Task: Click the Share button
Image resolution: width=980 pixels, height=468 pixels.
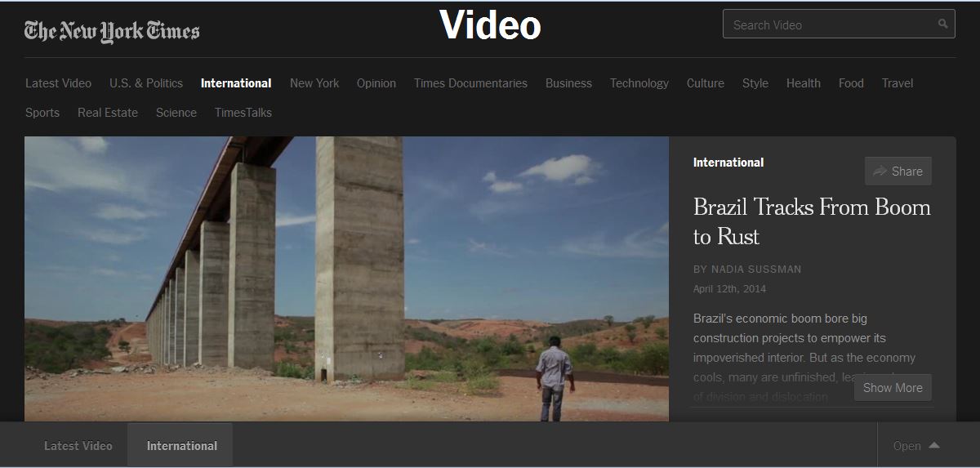Action: [898, 172]
